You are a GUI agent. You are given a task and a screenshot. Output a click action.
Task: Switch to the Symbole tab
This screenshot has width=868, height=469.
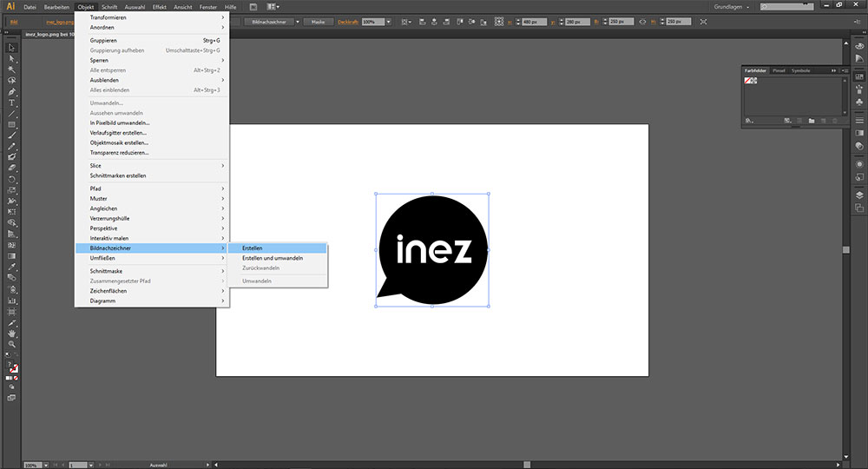[800, 71]
